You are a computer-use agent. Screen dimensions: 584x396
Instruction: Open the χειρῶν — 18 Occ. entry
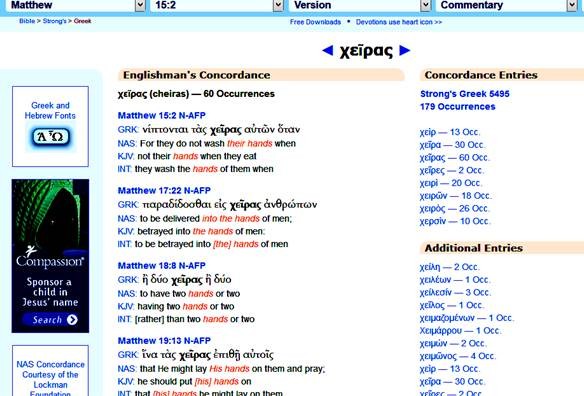tap(456, 196)
